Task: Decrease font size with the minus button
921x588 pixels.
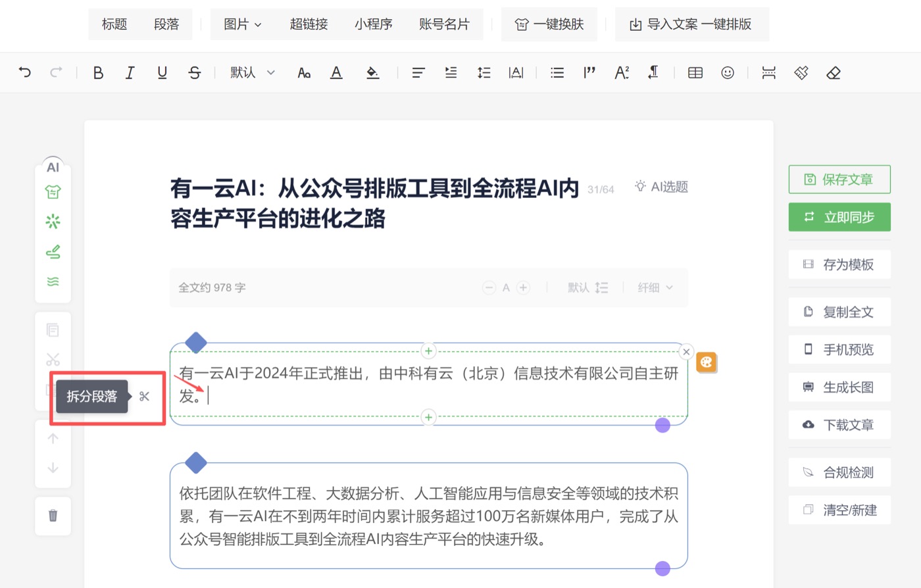Action: 489,287
